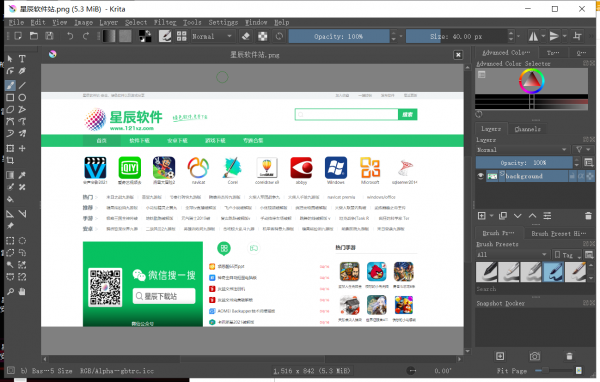Duplicate layer using Layers docker icon

[x=503, y=216]
